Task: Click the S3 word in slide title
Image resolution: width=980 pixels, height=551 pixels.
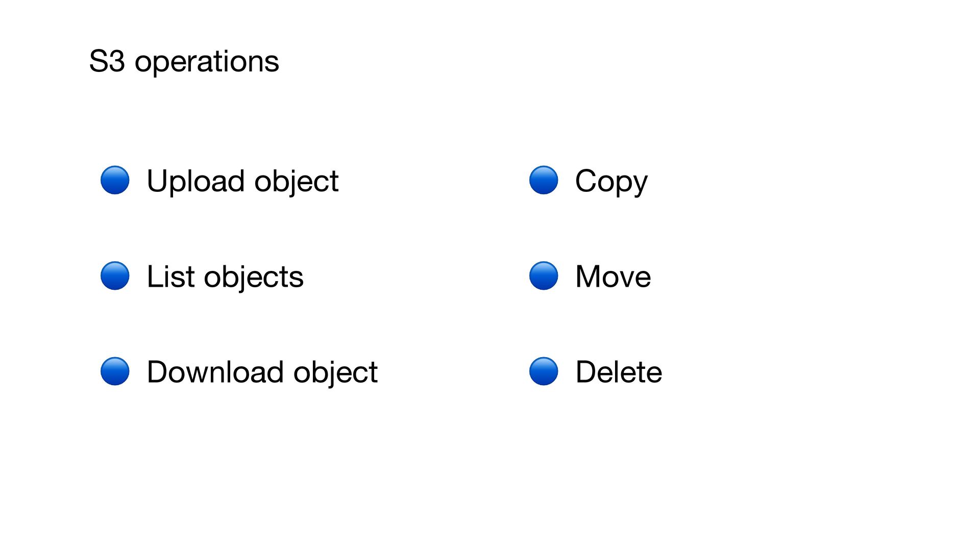Action: pos(107,61)
